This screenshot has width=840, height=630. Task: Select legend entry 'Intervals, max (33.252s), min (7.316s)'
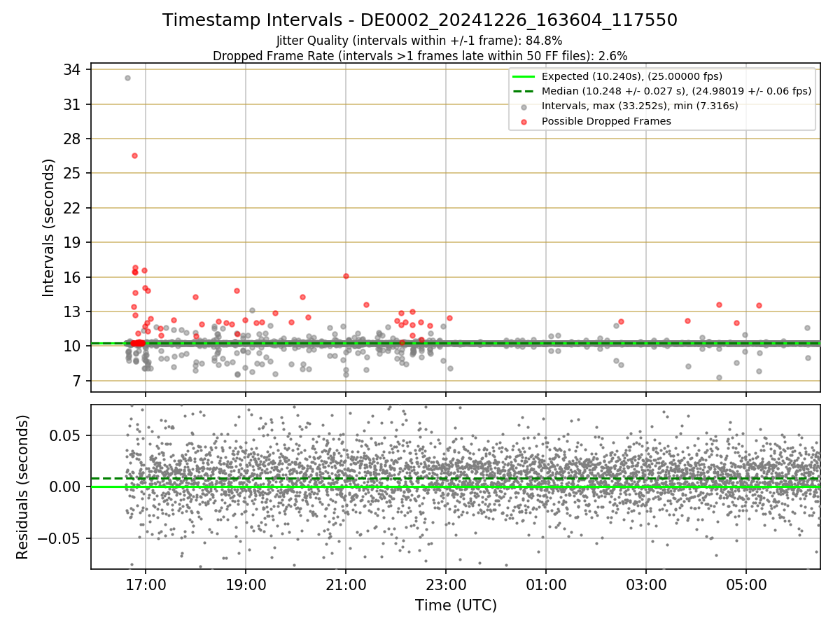(x=640, y=106)
